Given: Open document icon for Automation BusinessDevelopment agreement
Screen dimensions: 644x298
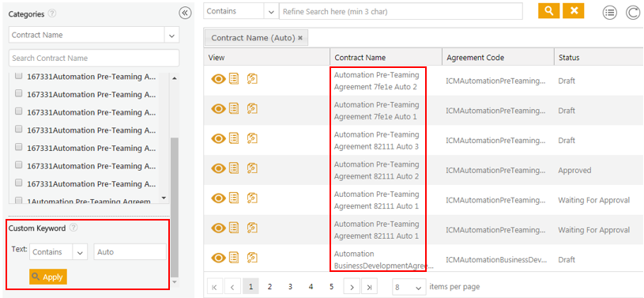Looking at the screenshot, I should [234, 258].
